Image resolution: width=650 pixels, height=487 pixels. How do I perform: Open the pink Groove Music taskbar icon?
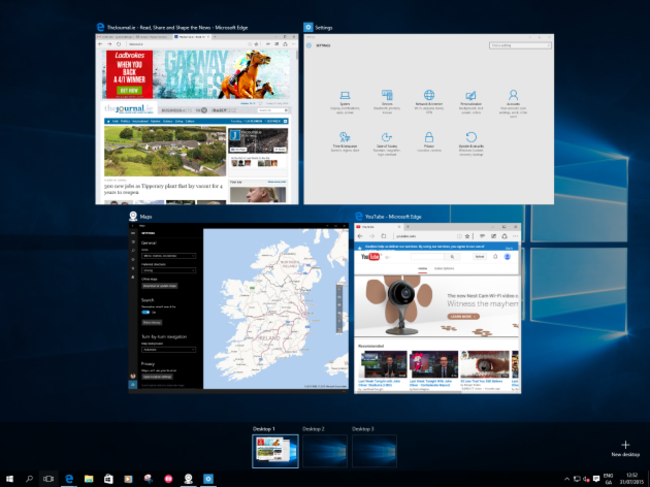(x=168, y=479)
